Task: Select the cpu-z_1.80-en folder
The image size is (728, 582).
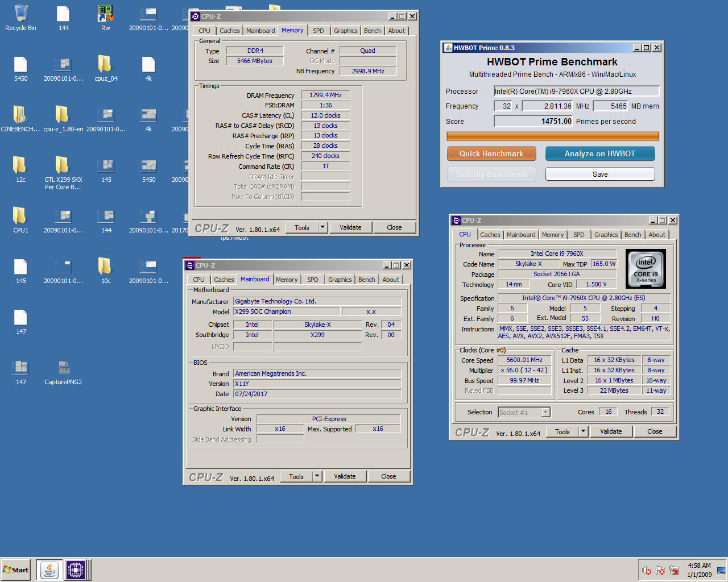Action: pyautogui.click(x=63, y=119)
